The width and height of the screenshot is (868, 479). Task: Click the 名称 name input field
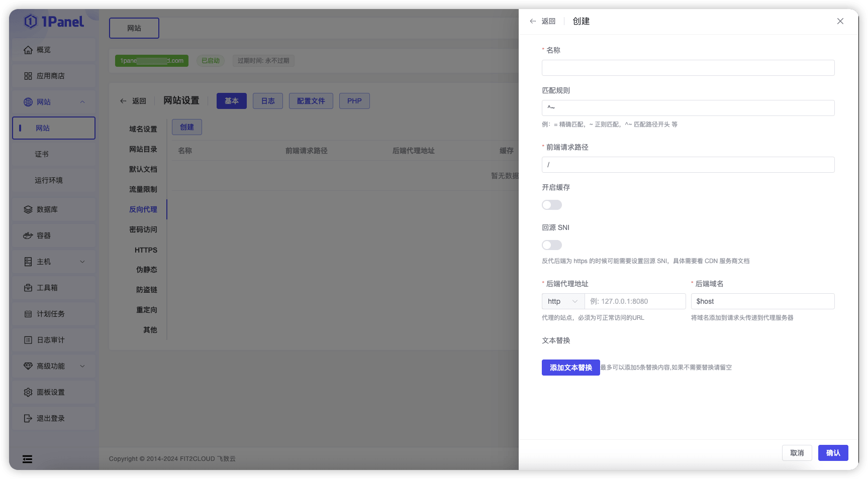coord(688,67)
